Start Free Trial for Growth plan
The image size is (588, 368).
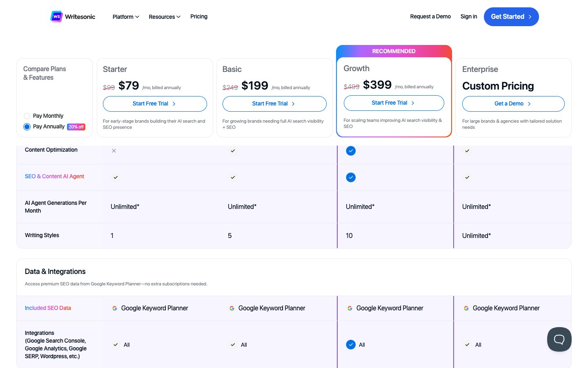pos(394,103)
